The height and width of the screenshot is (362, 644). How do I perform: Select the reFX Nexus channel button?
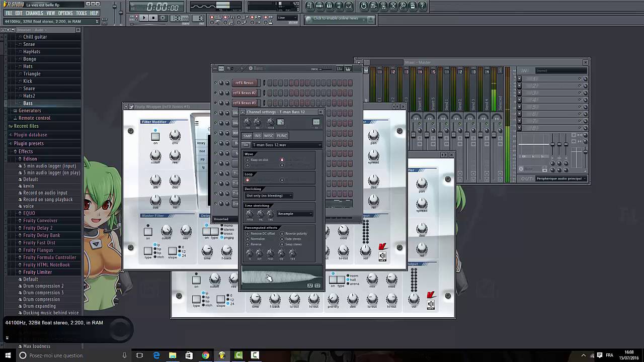245,83
